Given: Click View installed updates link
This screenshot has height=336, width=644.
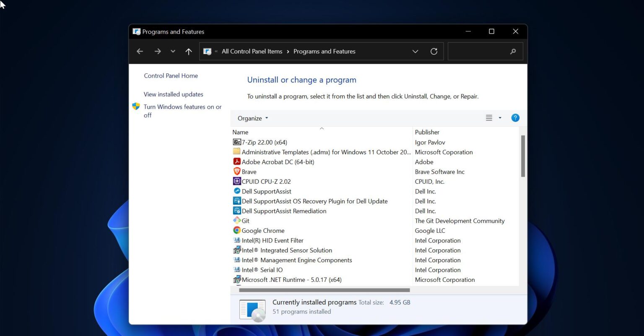Looking at the screenshot, I should (173, 94).
